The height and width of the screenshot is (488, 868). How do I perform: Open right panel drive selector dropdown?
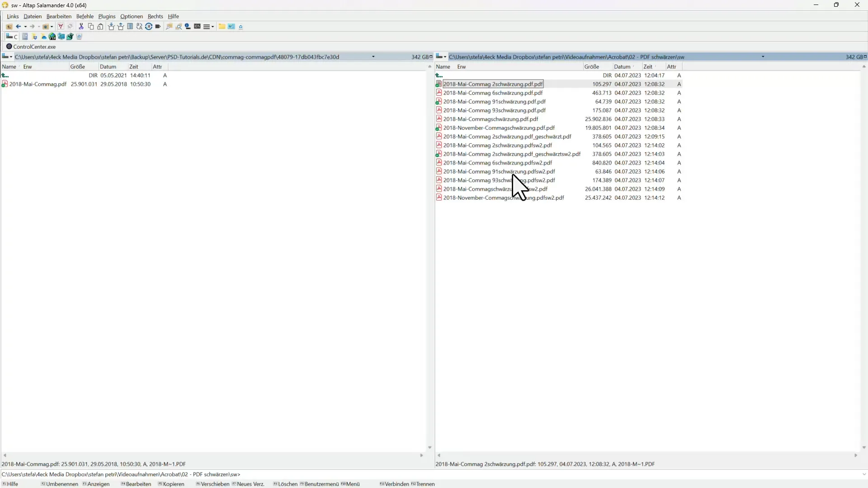click(441, 56)
